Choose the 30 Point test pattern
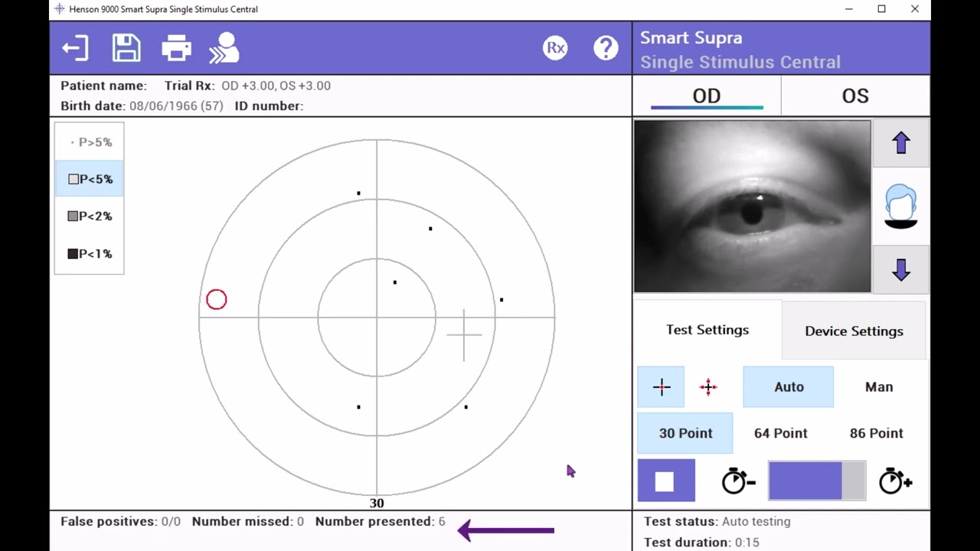 pos(685,433)
